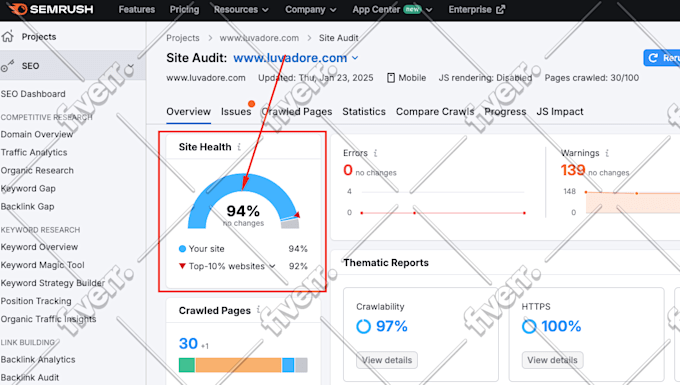Click the orange notification dot on Issues
680x385 pixels.
click(x=252, y=104)
